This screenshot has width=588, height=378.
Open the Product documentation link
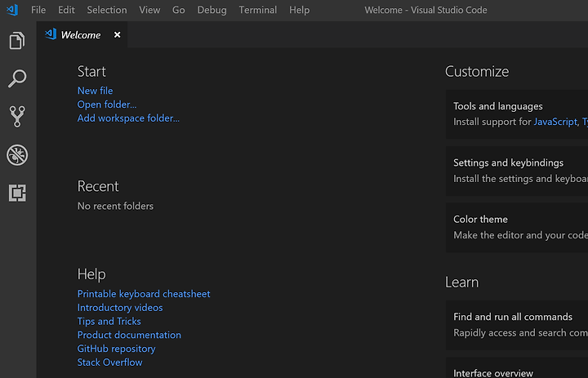point(129,335)
